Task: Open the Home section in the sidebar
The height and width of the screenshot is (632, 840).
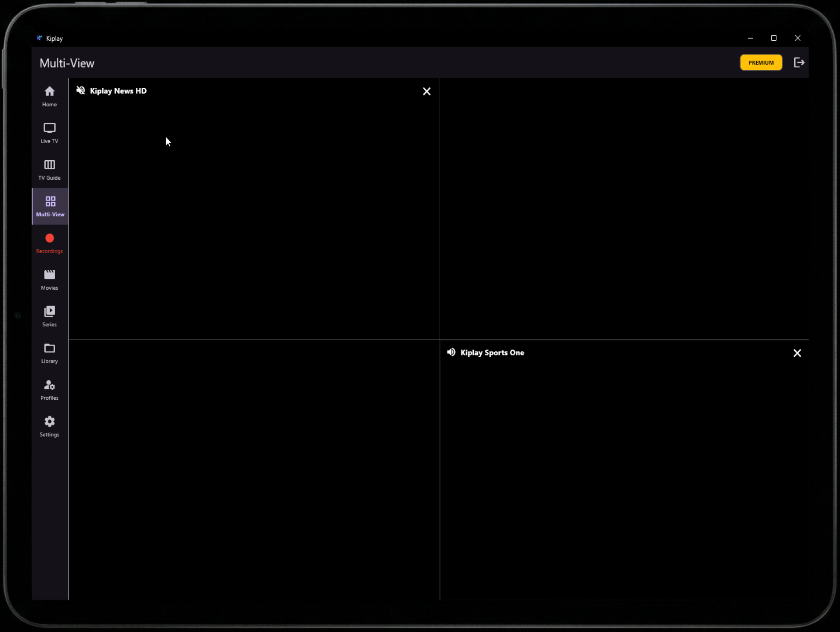Action: coord(49,96)
